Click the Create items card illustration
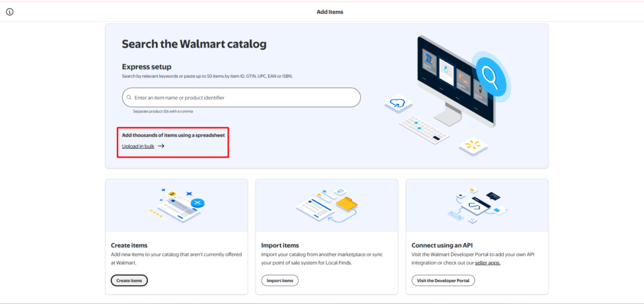 177,205
